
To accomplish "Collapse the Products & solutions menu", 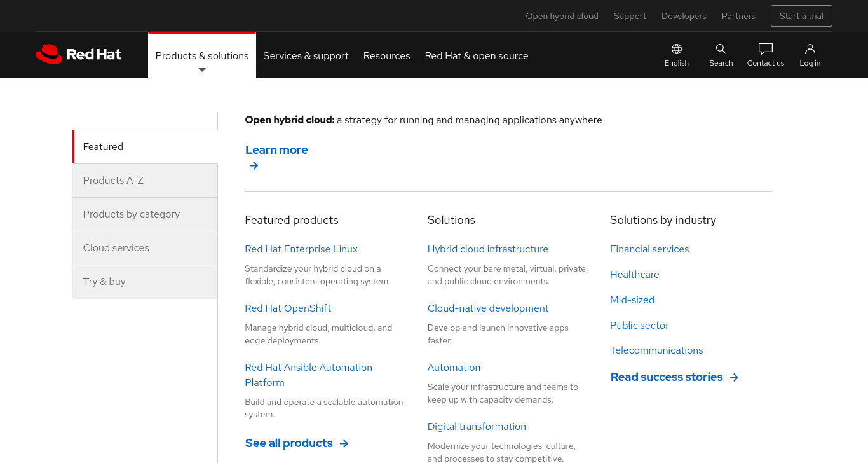I will (x=202, y=55).
